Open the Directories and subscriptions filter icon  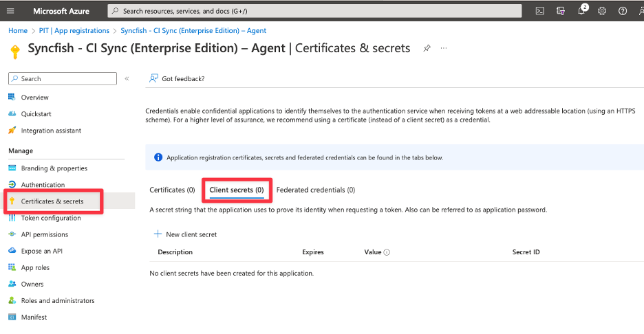click(x=561, y=11)
